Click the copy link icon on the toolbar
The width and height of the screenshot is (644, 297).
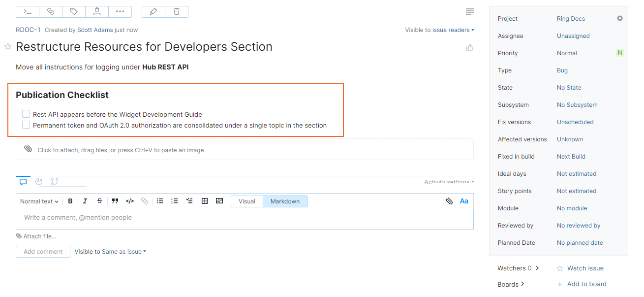click(50, 11)
